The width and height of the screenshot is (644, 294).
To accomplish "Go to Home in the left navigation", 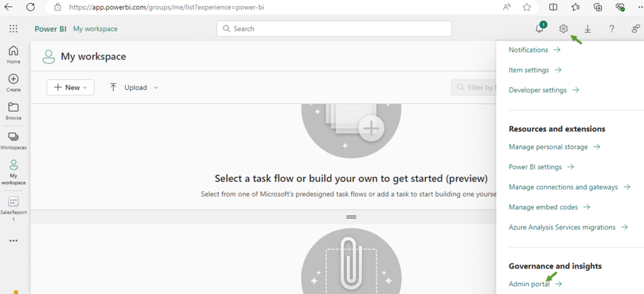I will (14, 55).
